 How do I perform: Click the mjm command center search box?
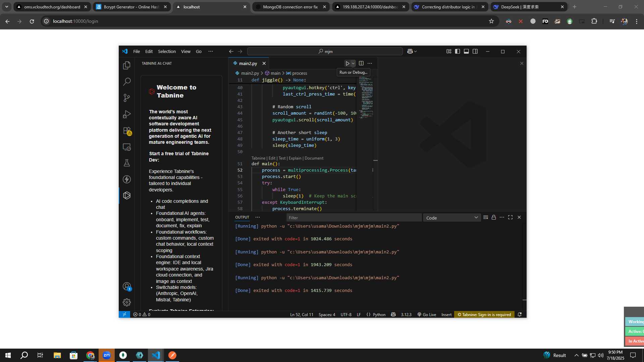pyautogui.click(x=325, y=51)
